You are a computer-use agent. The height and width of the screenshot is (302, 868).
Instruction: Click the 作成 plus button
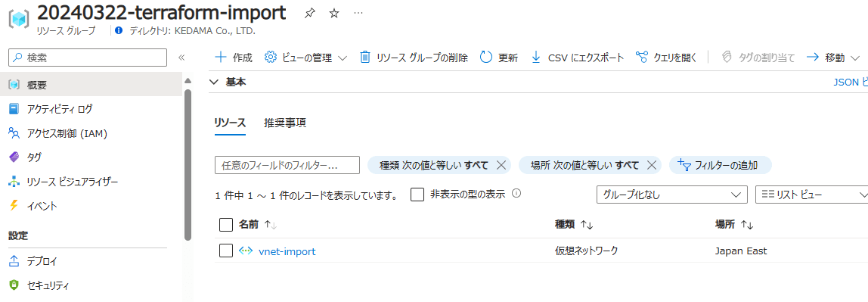pyautogui.click(x=233, y=58)
